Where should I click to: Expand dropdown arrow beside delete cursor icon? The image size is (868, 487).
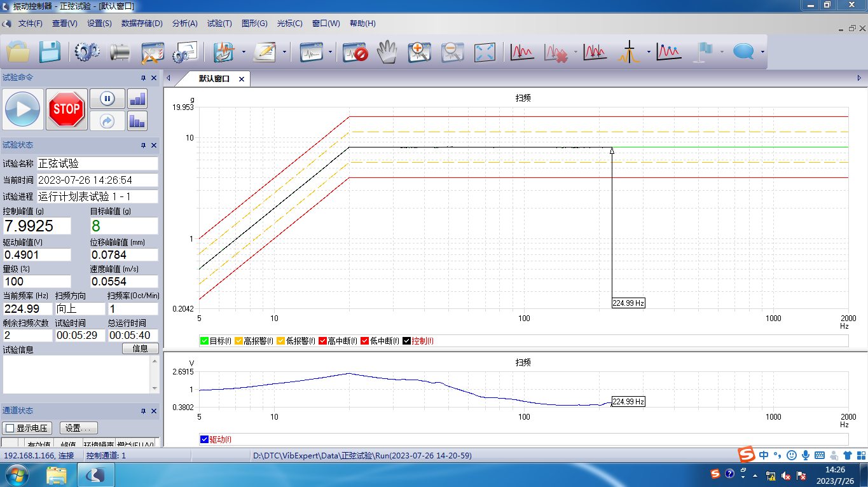click(575, 52)
